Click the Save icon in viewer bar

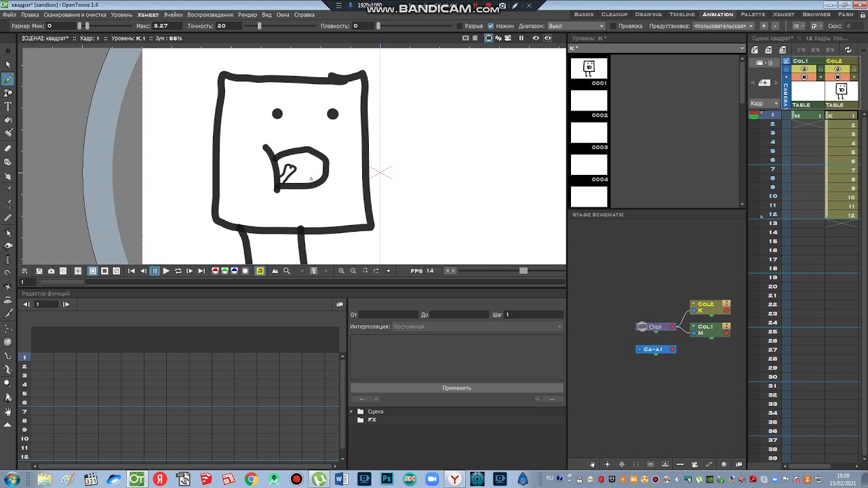(39, 270)
